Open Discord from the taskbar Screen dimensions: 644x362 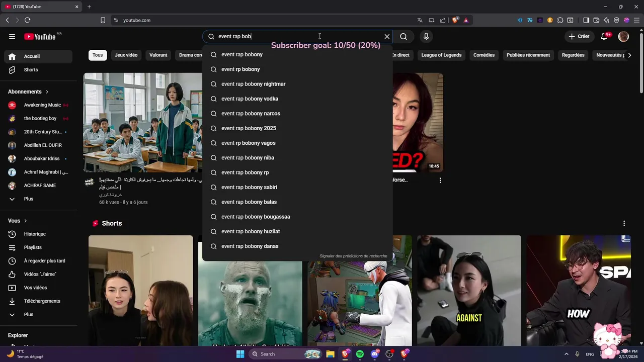click(374, 354)
